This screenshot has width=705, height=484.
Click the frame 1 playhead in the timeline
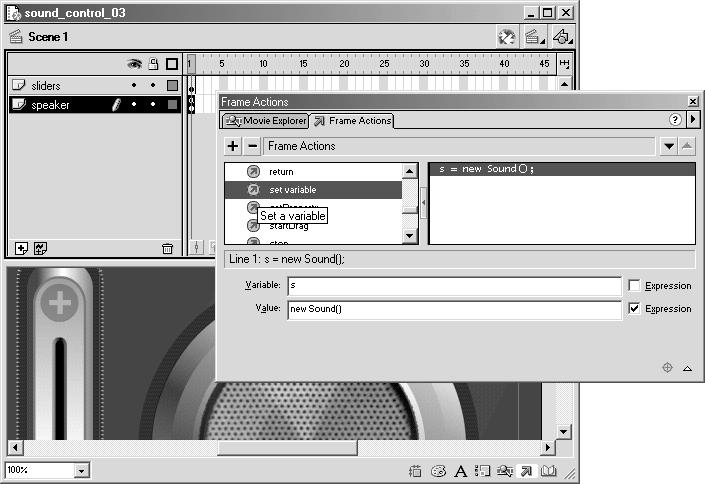190,64
